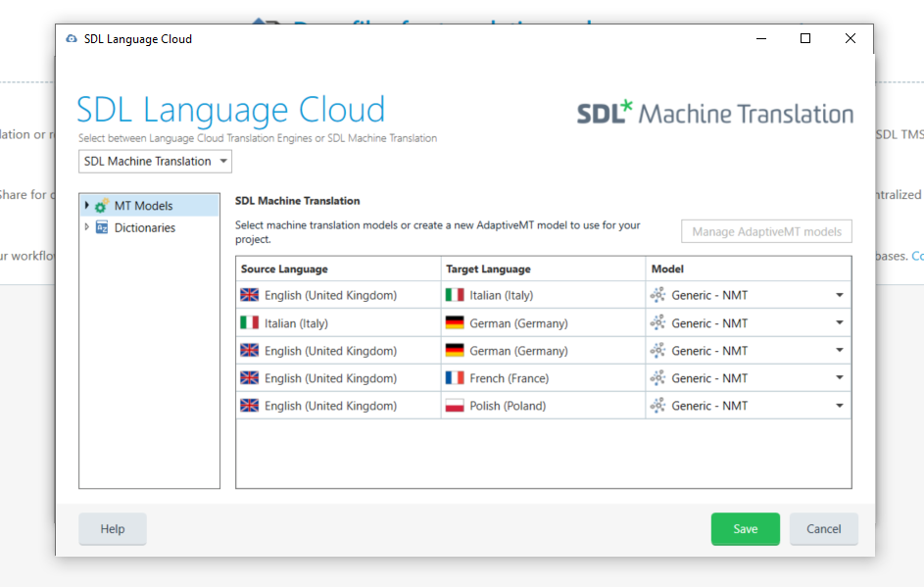
Task: Click the Italy flag in the target column
Action: [x=455, y=295]
